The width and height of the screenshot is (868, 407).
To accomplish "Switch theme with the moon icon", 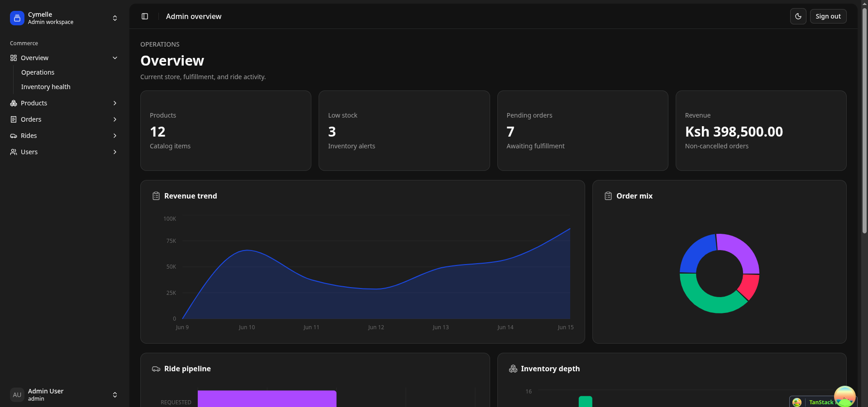I will click(798, 16).
